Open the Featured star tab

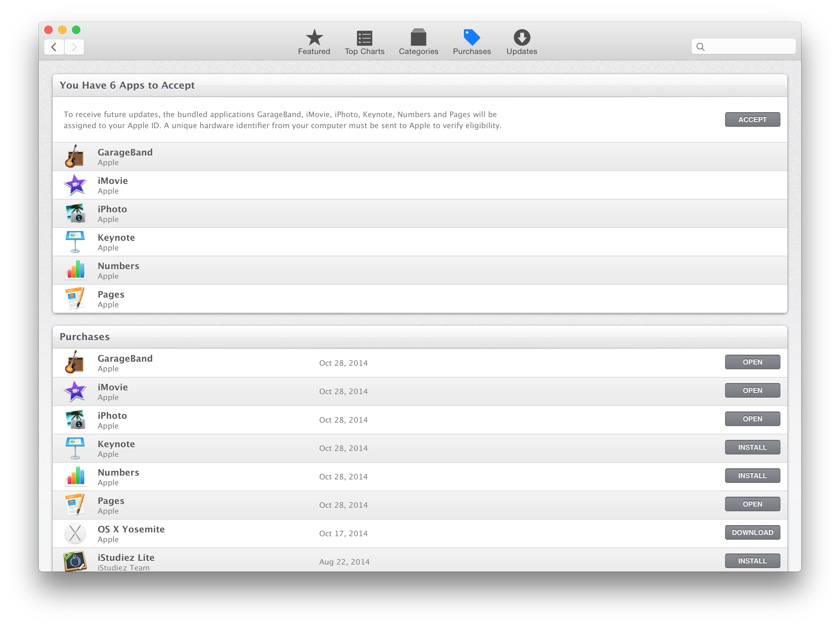pyautogui.click(x=314, y=42)
